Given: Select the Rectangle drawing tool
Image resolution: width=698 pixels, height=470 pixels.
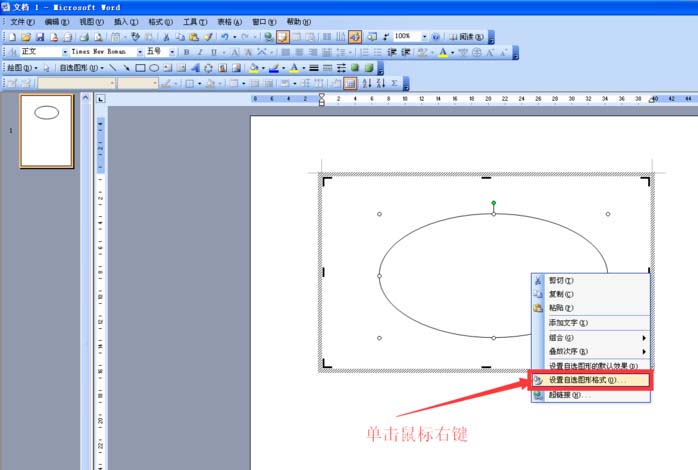Looking at the screenshot, I should coord(140,68).
